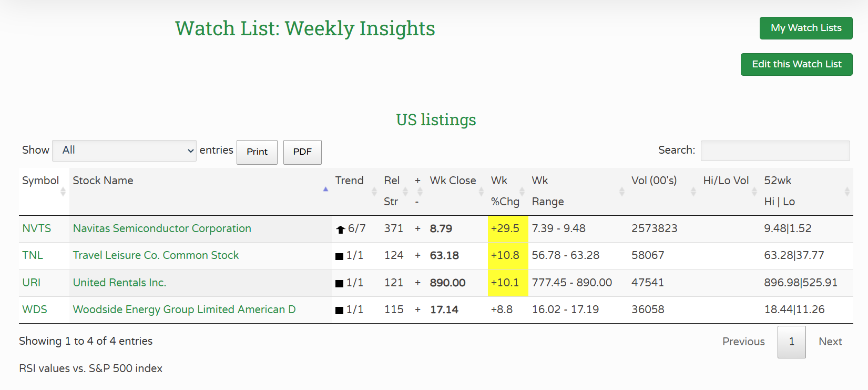The width and height of the screenshot is (868, 390).
Task: Click Showing 1 to 4 of 4 entries
Action: pos(86,341)
